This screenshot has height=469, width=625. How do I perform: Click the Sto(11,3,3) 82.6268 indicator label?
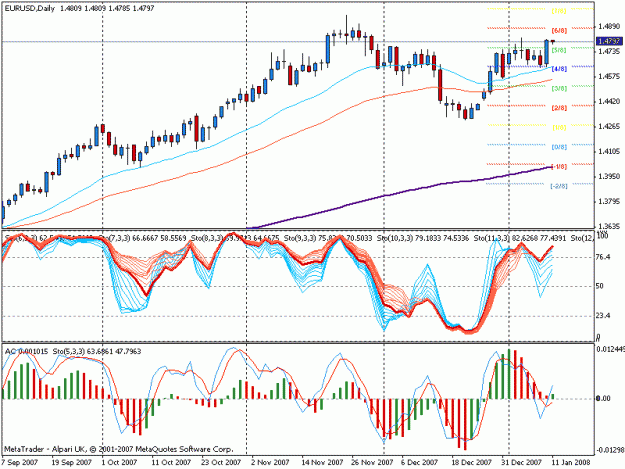pos(506,238)
